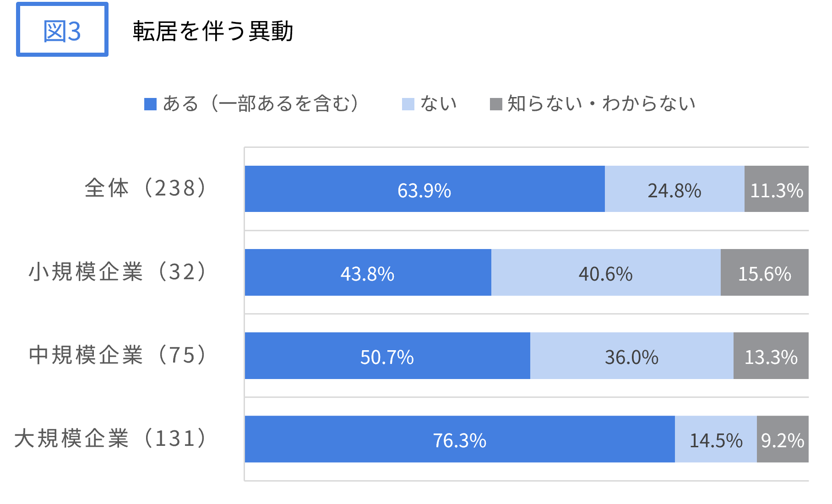The height and width of the screenshot is (504, 832).
Task: Select the 76.3% bar for 大規模企業
Action: tap(459, 439)
